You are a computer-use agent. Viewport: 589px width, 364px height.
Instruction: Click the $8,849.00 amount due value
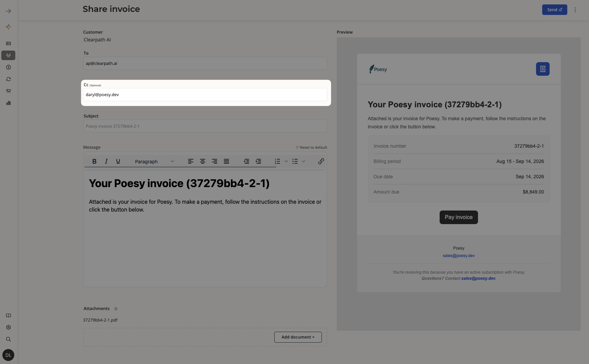point(533,192)
